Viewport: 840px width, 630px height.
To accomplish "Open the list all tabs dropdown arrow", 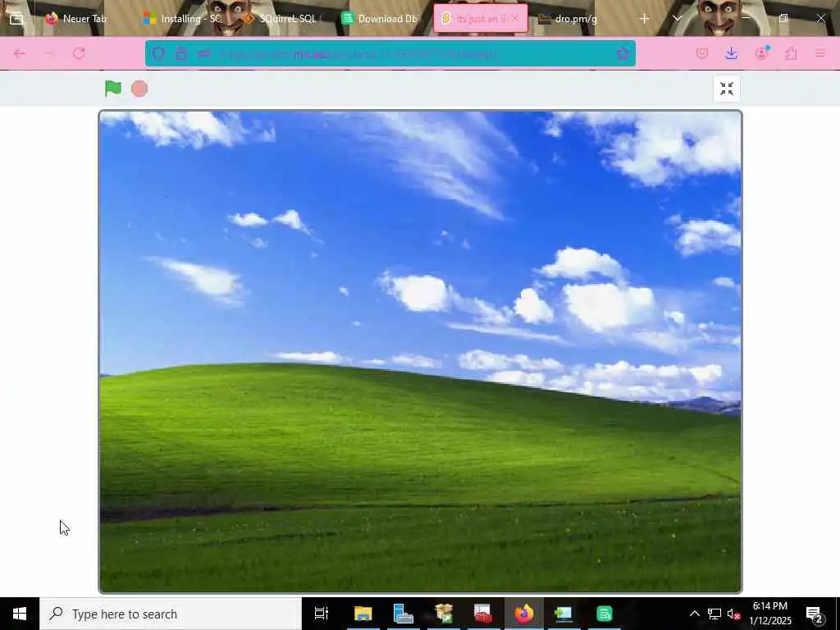I will point(677,19).
